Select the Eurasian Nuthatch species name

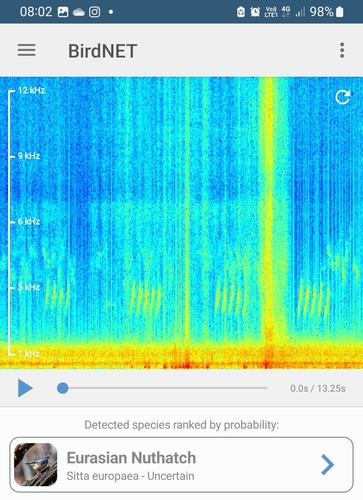point(131,458)
